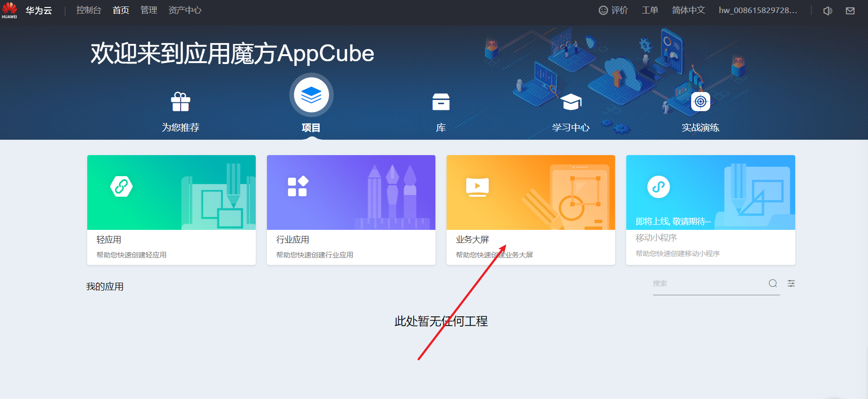Screen dimensions: 868x399
Task: Open the 管理 menu item
Action: click(x=149, y=10)
